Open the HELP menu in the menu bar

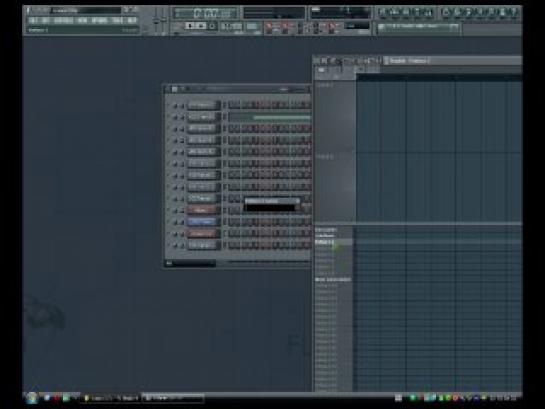pyautogui.click(x=132, y=21)
